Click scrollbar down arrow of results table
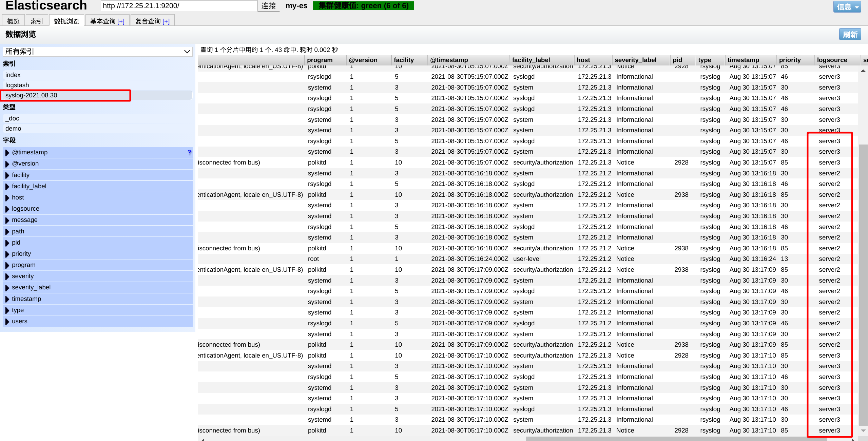Image resolution: width=868 pixels, height=441 pixels. click(x=863, y=430)
